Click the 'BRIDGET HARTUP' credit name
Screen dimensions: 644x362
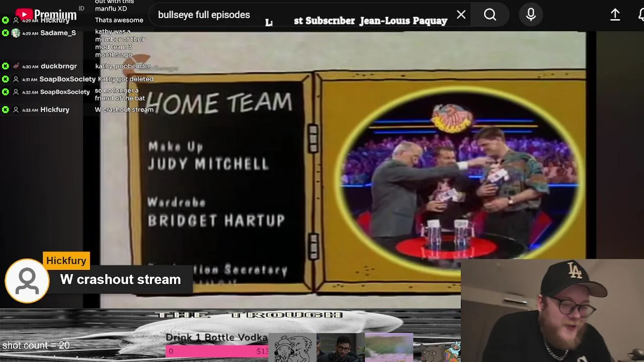point(216,220)
